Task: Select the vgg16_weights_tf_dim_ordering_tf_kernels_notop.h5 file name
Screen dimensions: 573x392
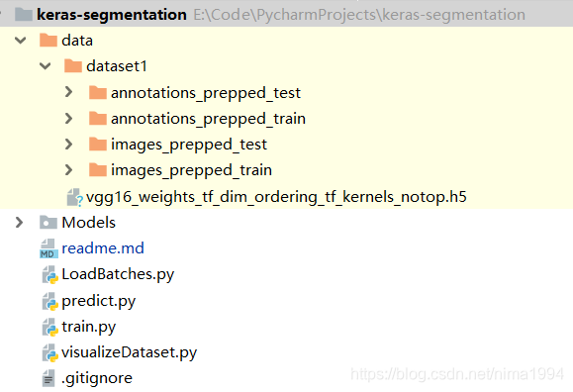Action: pos(276,197)
